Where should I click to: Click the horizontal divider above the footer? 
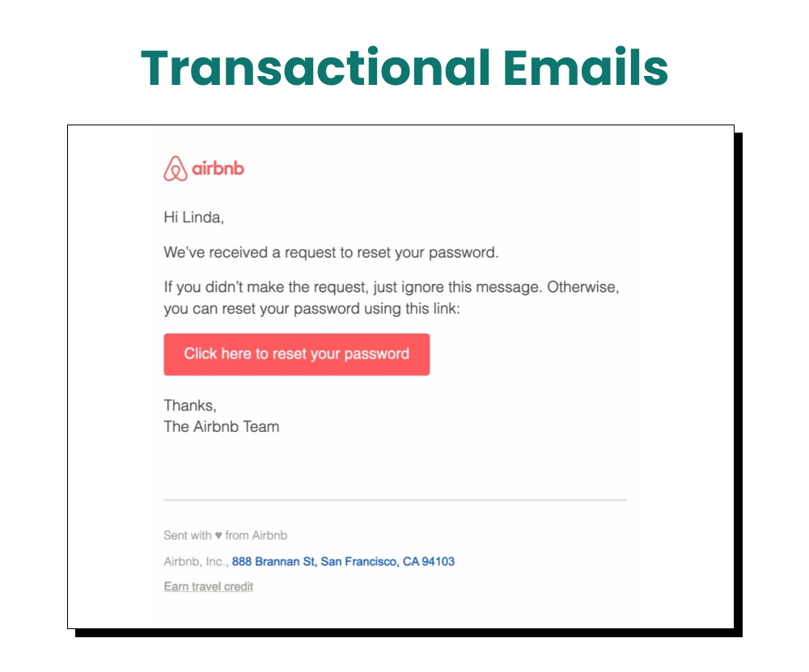point(394,499)
